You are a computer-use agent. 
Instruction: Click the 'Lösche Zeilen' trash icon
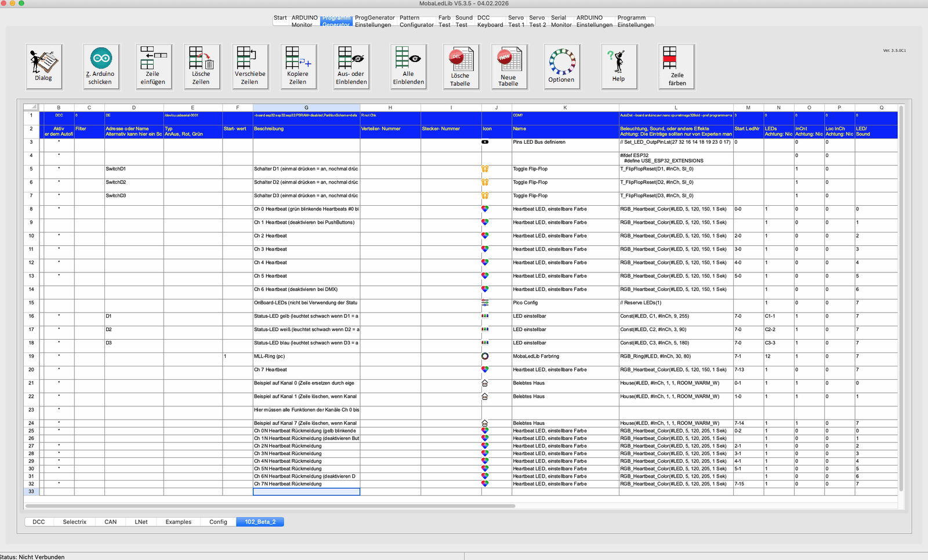[x=201, y=66]
